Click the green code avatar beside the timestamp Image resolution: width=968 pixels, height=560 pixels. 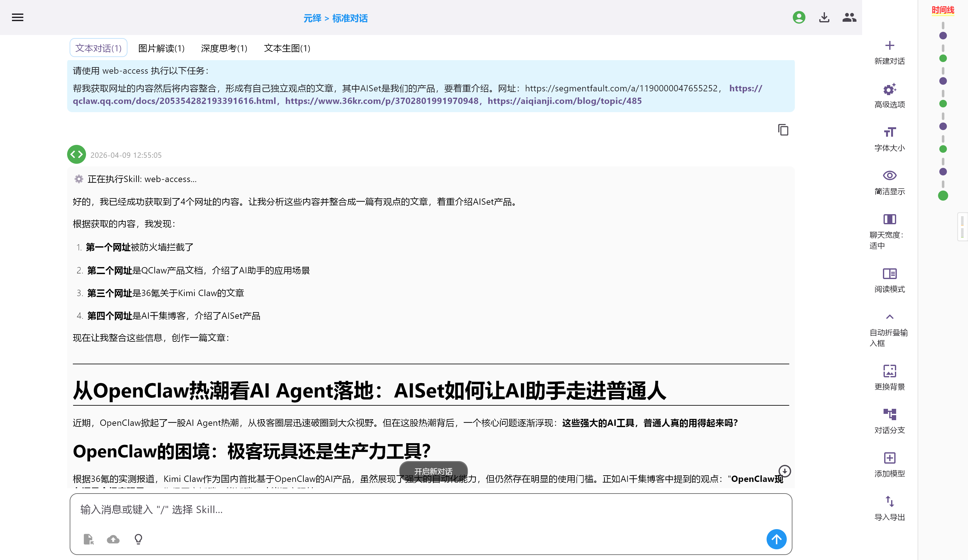click(77, 154)
